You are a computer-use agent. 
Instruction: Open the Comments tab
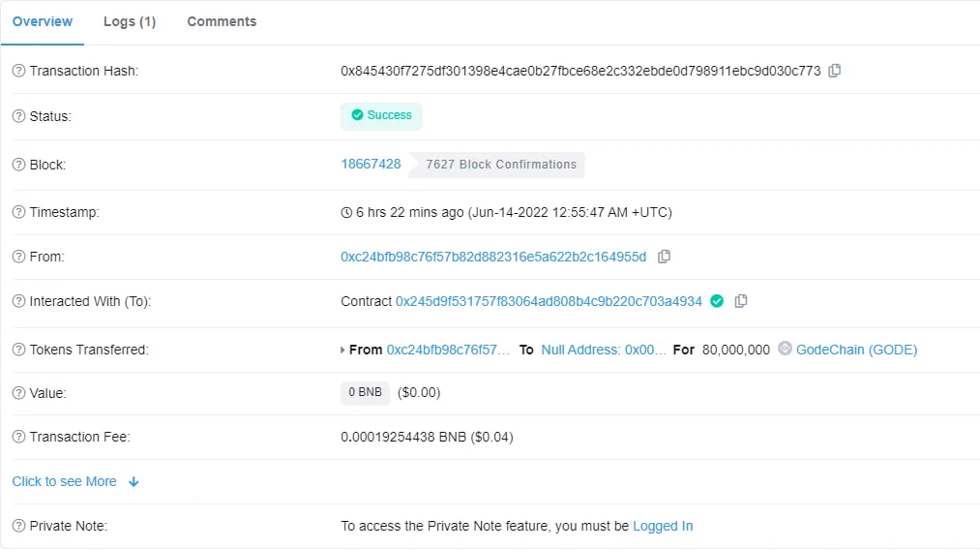(x=222, y=21)
